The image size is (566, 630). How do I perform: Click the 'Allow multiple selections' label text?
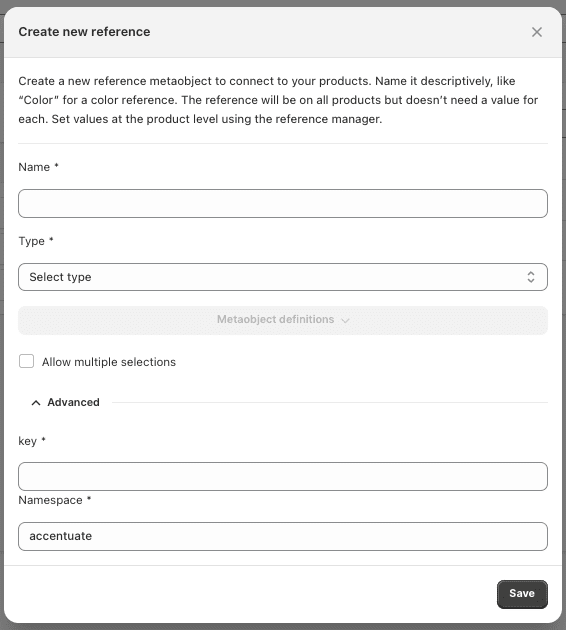109,362
